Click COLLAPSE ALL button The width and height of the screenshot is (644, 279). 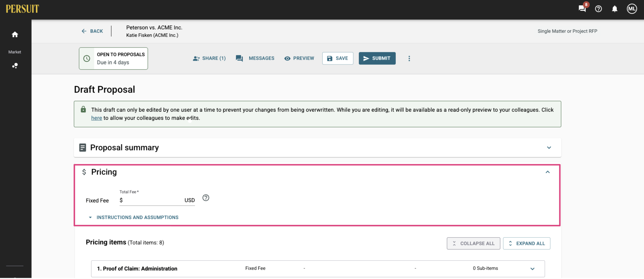click(473, 243)
